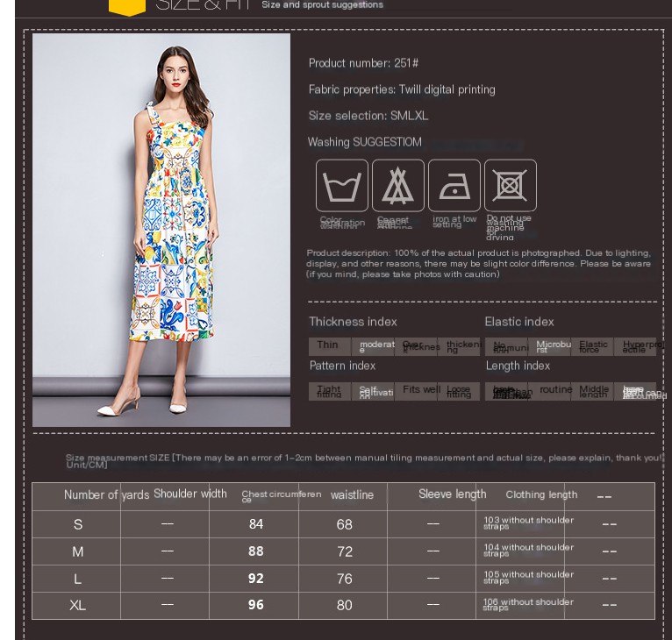Click the 'waistline' column header
This screenshot has width=672, height=640.
pos(352,494)
